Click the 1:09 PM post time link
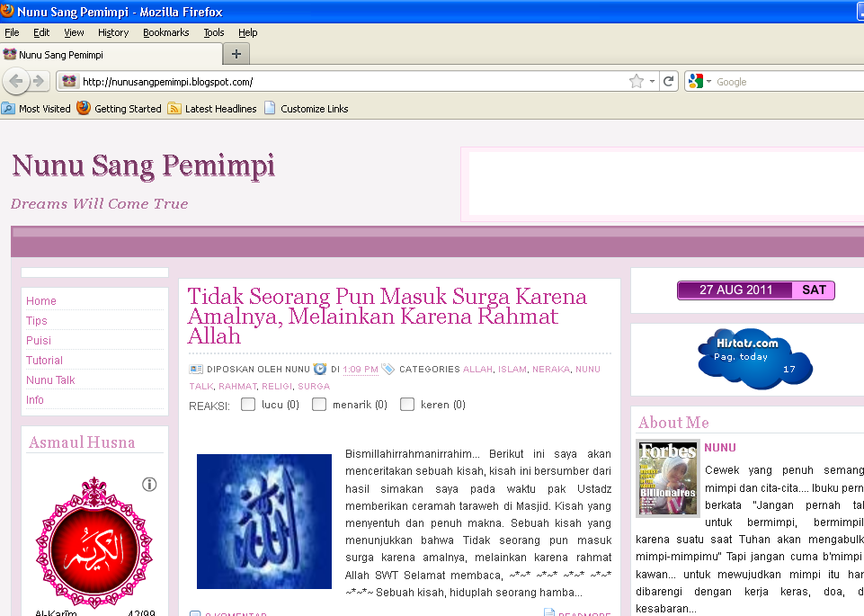 point(361,370)
